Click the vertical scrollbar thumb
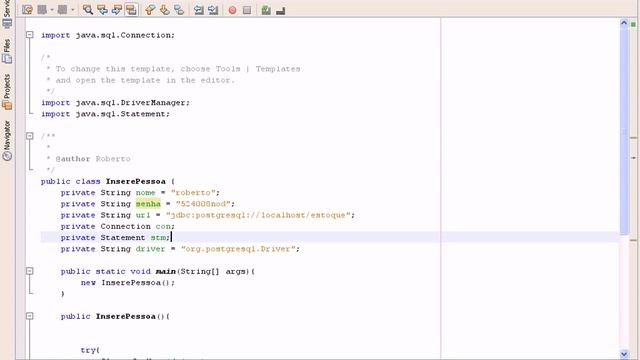This screenshot has width=640, height=360. [624, 131]
